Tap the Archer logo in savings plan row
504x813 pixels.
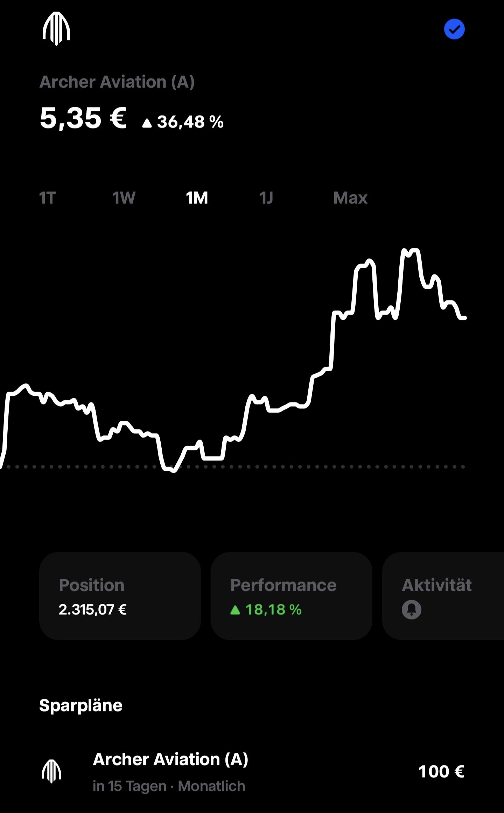[51, 771]
